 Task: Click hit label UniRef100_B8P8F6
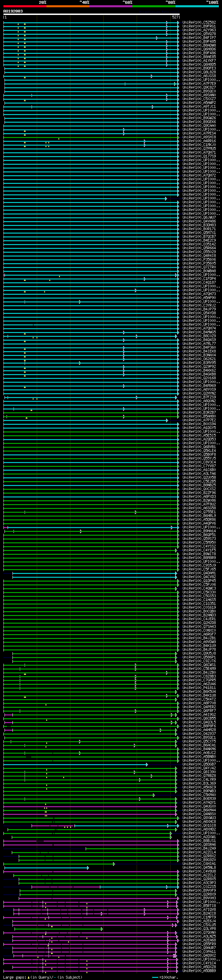tap(199, 726)
